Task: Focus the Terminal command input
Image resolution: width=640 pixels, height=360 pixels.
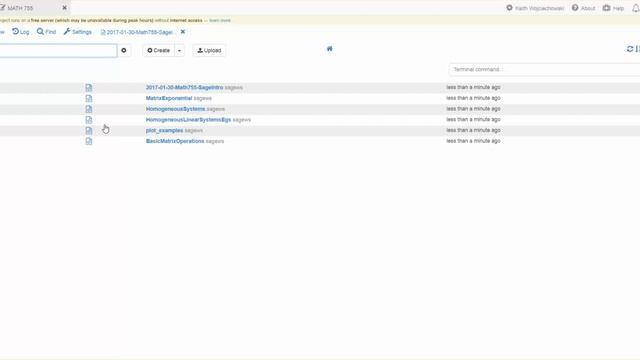Action: (544, 69)
